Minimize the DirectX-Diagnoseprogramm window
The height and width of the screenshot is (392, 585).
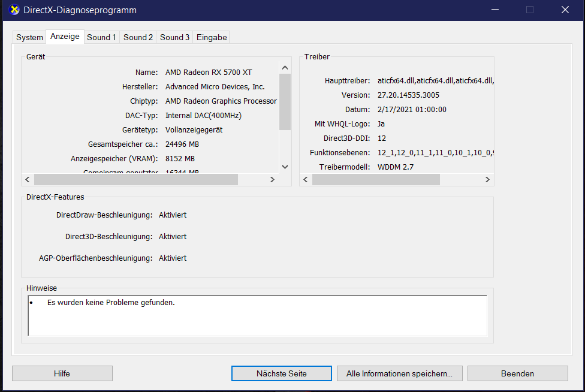click(x=495, y=10)
